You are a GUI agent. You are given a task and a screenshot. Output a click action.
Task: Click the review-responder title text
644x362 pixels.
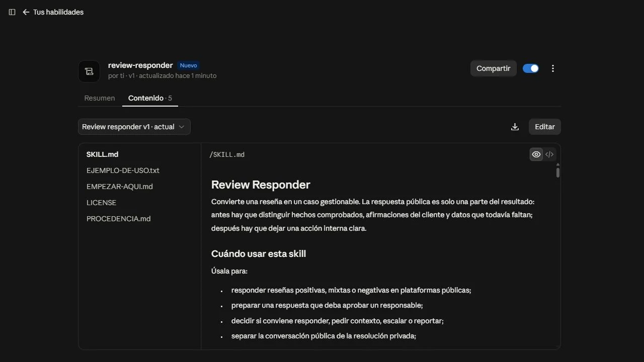140,65
